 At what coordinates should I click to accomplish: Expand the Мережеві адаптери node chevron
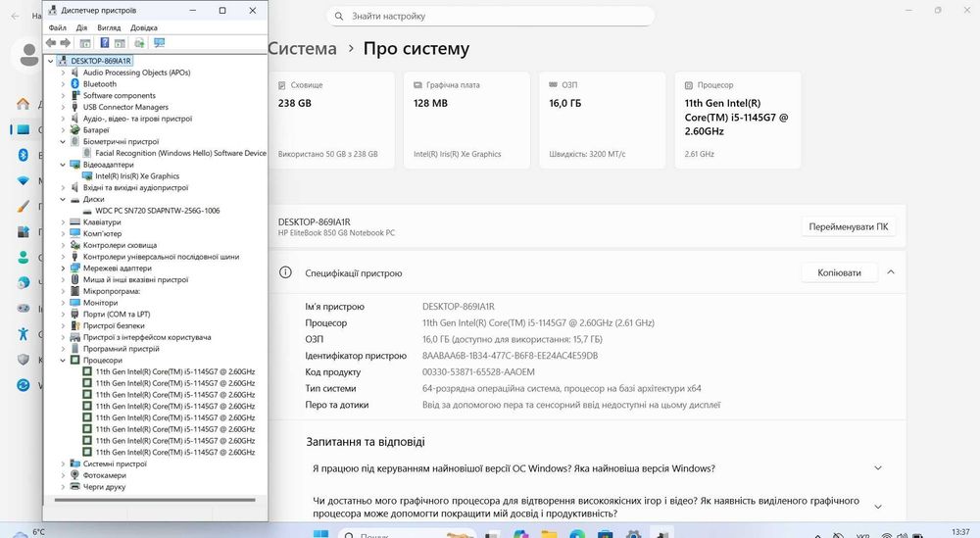(x=63, y=269)
